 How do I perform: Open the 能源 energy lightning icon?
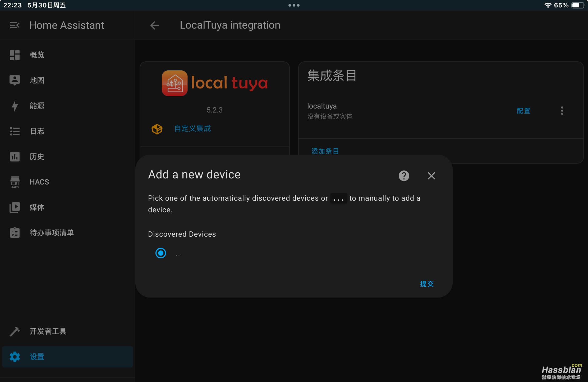coord(15,106)
